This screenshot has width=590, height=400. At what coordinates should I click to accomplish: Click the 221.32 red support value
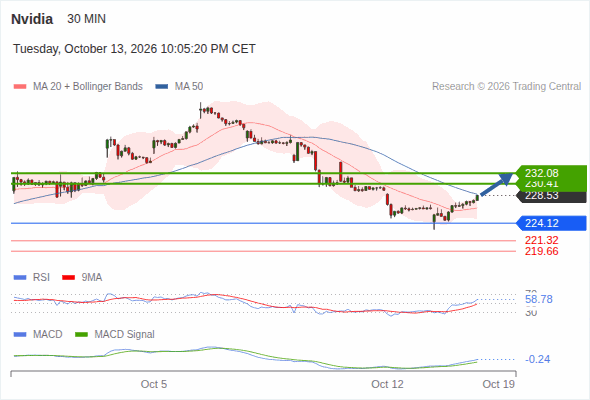pyautogui.click(x=542, y=240)
